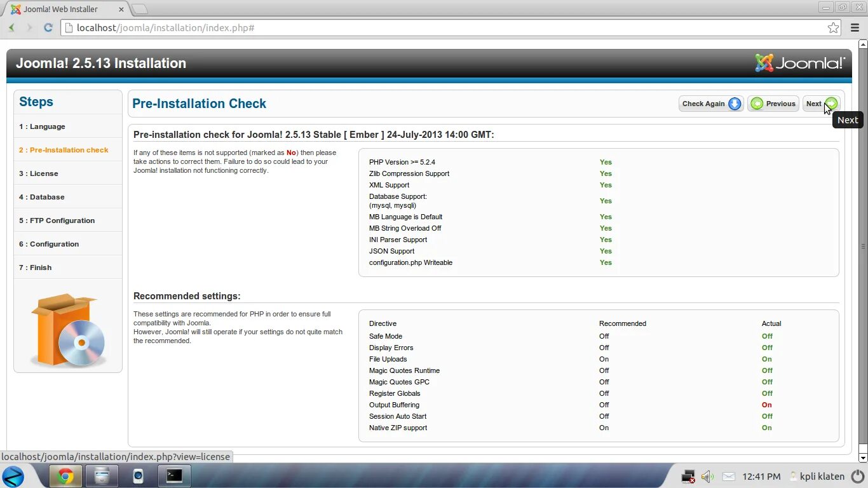
Task: Click Recommended column header
Action: coord(622,323)
